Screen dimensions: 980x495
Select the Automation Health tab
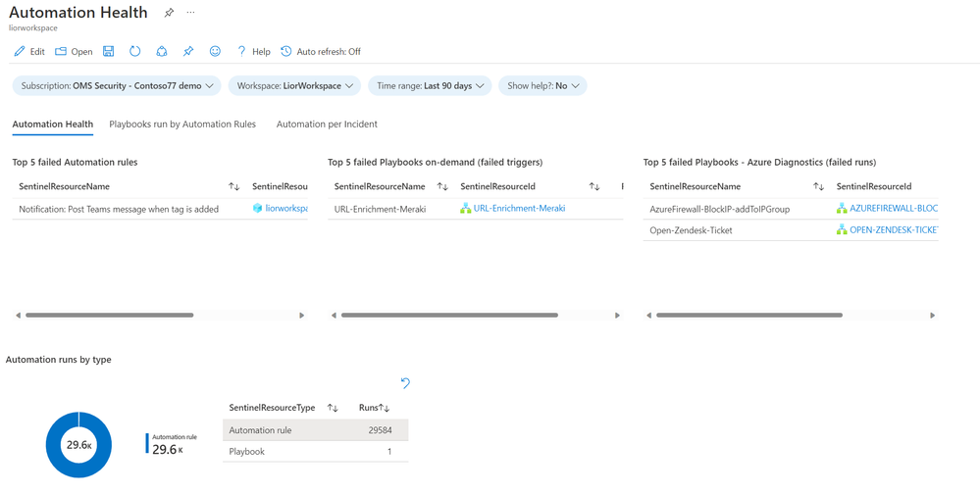53,124
